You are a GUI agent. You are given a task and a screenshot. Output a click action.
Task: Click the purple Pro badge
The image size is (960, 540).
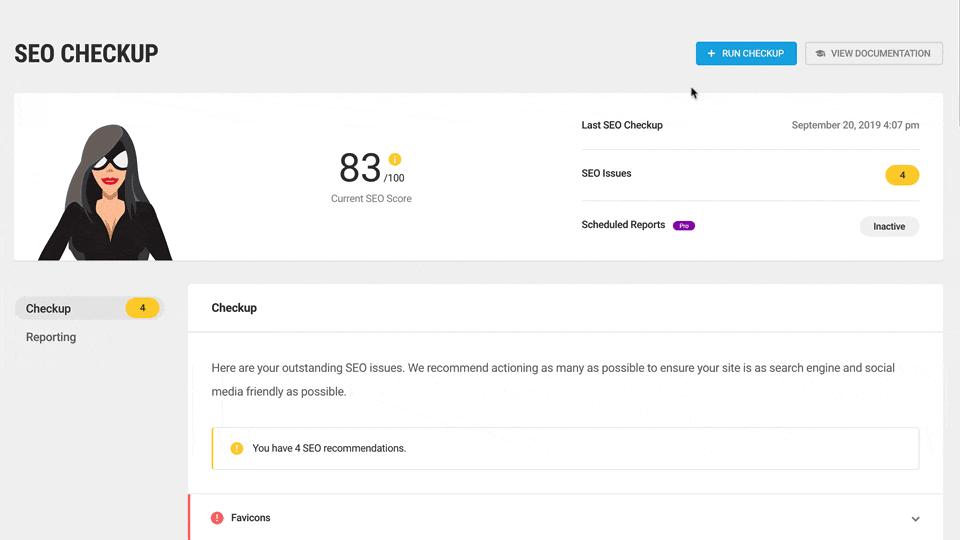[x=684, y=226]
